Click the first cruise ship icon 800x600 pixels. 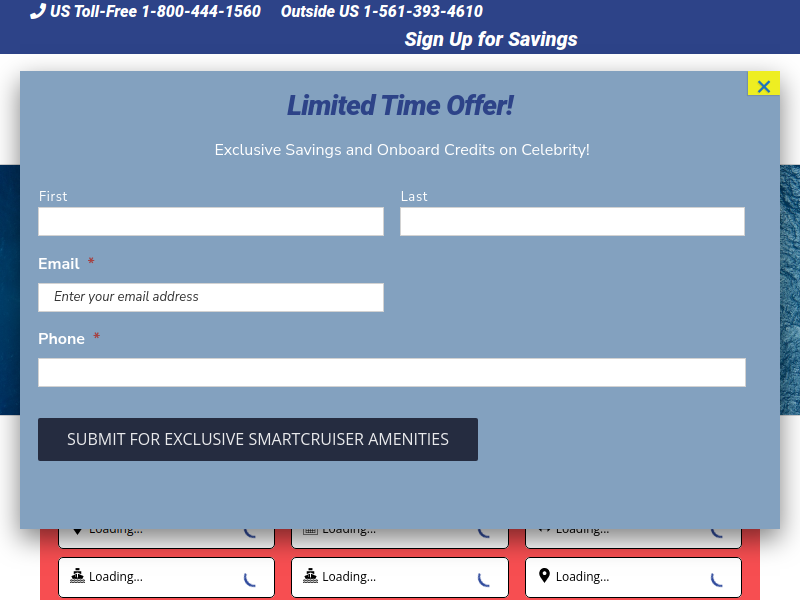tap(77, 576)
